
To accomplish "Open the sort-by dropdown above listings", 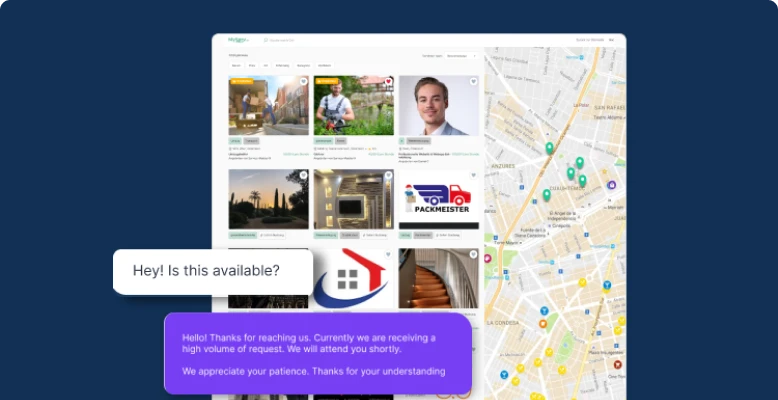I will pyautogui.click(x=461, y=56).
